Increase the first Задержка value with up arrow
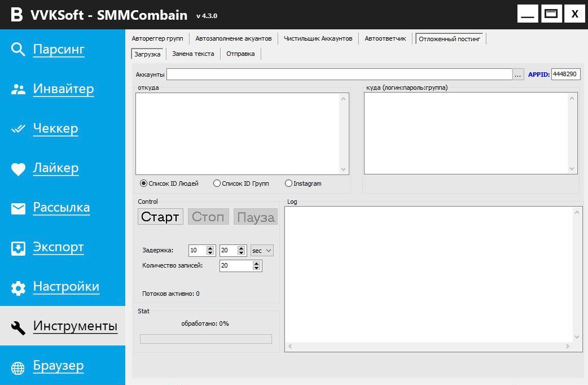 [210, 248]
